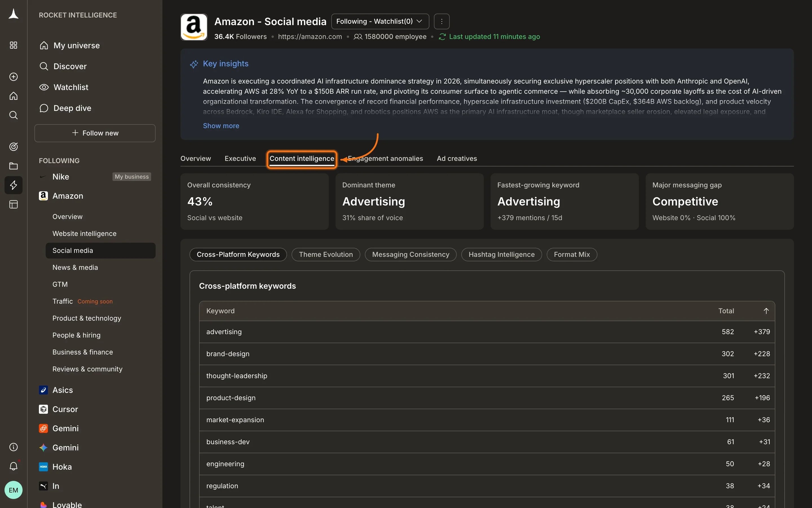The height and width of the screenshot is (508, 812).
Task: Click the Hoka icon in the Following list
Action: point(43,467)
